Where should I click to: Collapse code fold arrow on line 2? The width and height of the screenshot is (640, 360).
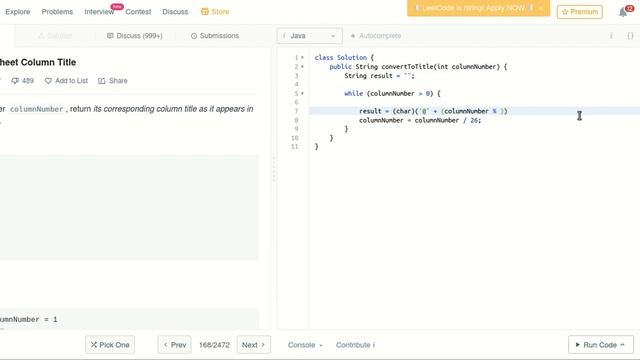tap(302, 67)
